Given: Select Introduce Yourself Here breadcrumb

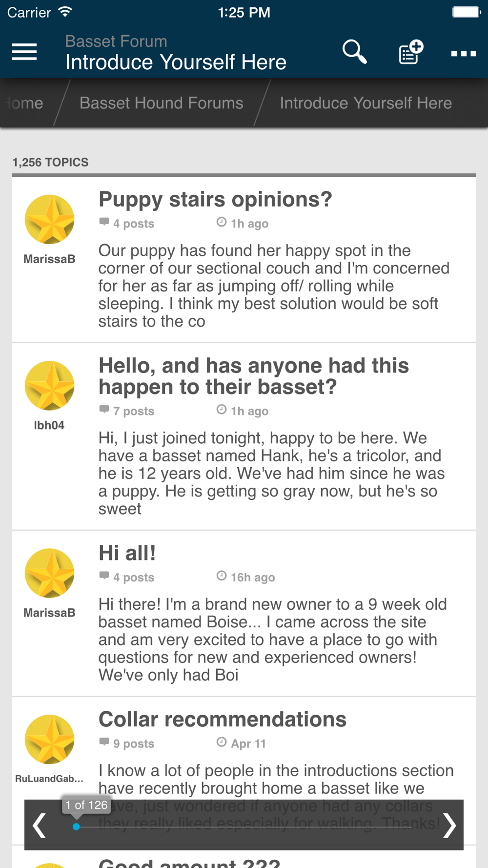Looking at the screenshot, I should [x=366, y=103].
